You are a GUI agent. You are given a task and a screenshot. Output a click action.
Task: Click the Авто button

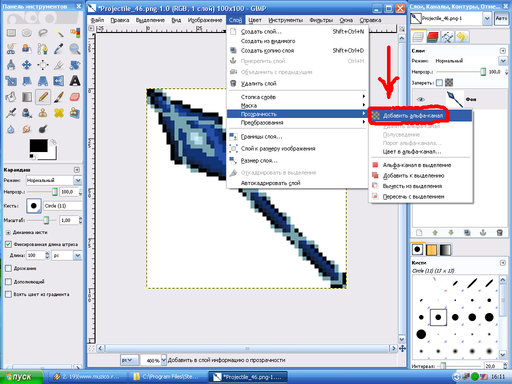[x=501, y=18]
